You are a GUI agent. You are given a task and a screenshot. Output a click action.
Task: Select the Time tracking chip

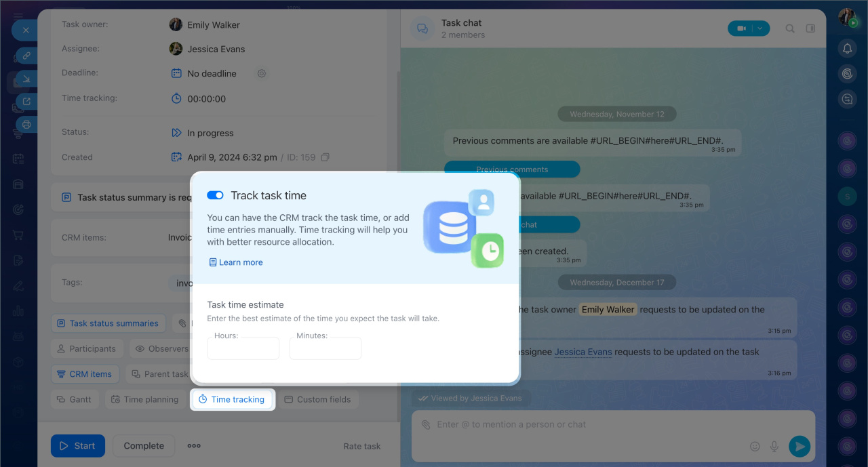tap(232, 399)
